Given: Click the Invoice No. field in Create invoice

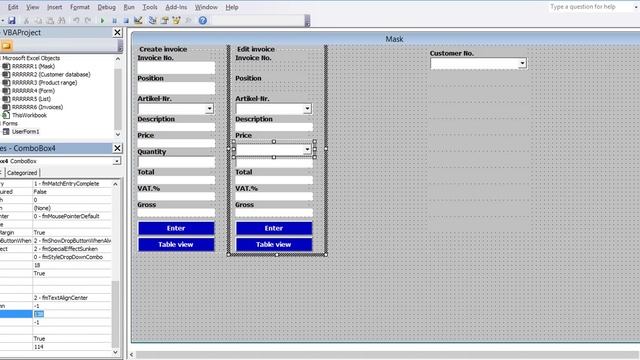Looking at the screenshot, I should point(176,68).
